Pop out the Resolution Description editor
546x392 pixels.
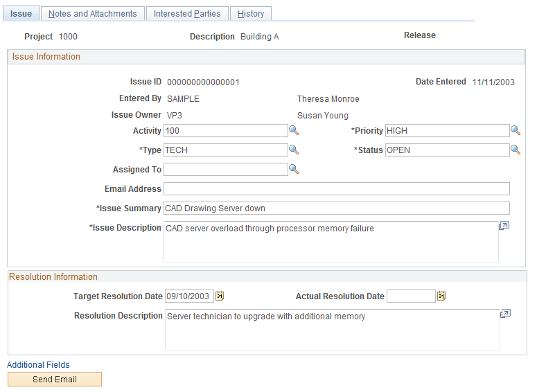coord(505,314)
